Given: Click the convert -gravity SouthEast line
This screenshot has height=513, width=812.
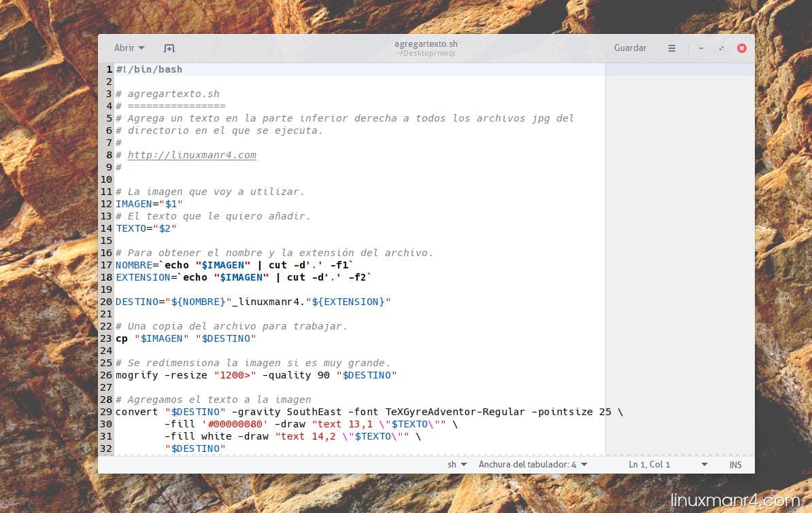Looking at the screenshot, I should (x=369, y=412).
